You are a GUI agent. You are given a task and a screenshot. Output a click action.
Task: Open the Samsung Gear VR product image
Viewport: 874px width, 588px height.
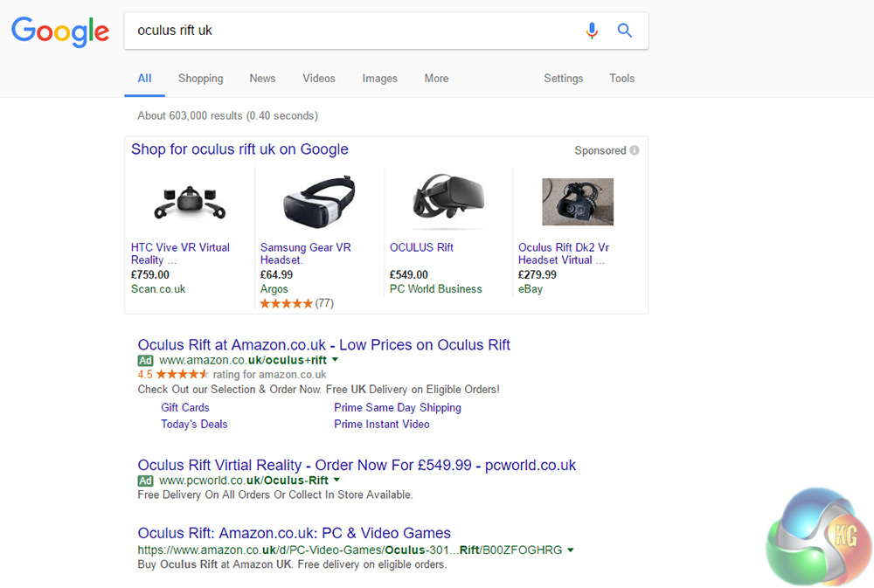coord(318,202)
